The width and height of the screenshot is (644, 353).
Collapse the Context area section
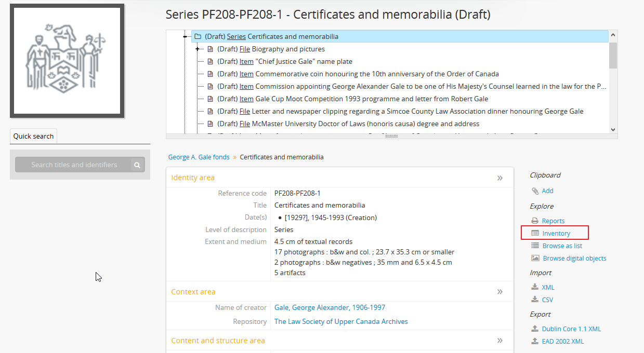[x=500, y=292]
